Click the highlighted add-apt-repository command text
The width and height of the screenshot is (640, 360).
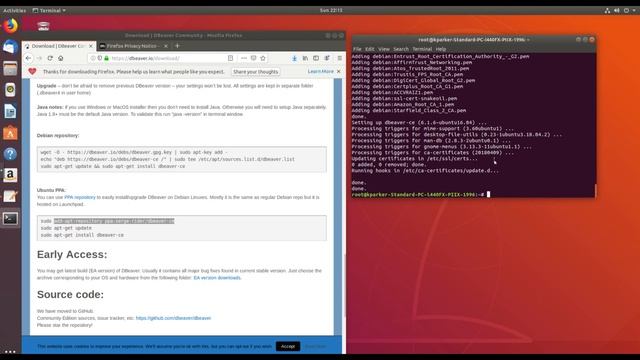coord(114,221)
